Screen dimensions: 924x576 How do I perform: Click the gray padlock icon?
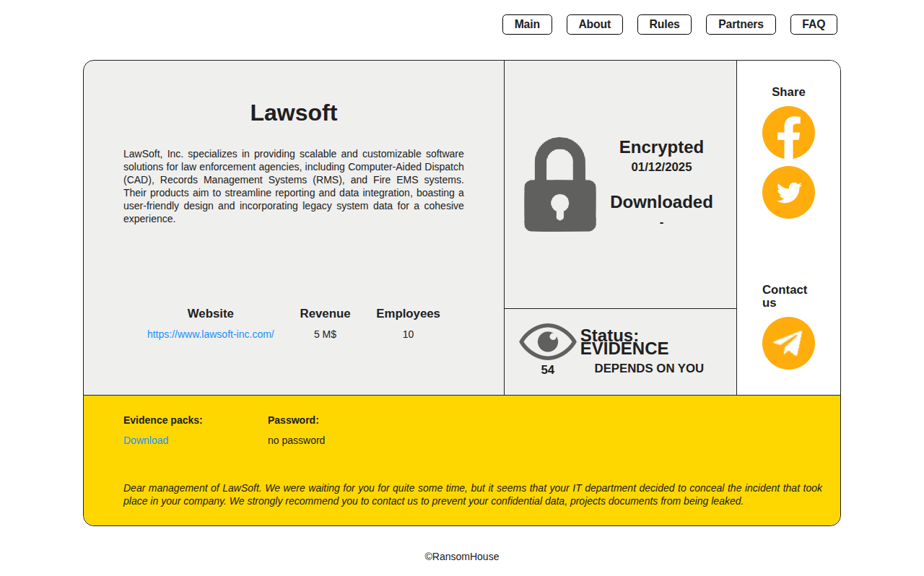coord(560,185)
